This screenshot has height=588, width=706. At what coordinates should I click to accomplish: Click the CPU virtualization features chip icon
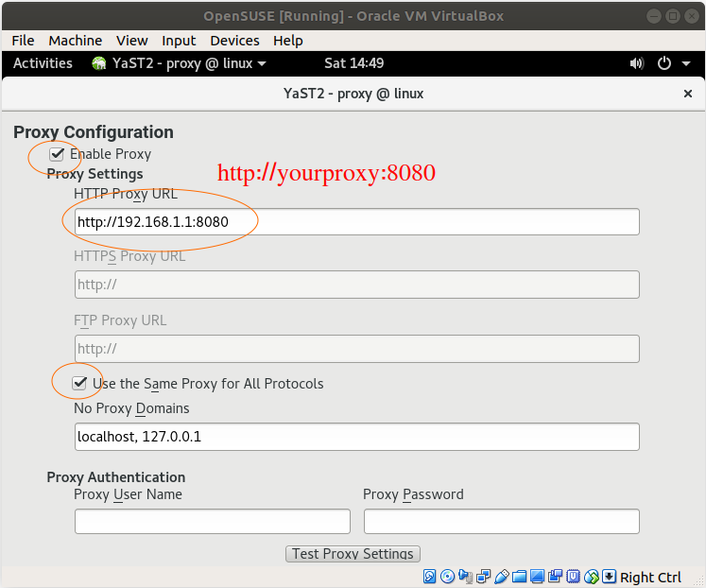pos(573,577)
